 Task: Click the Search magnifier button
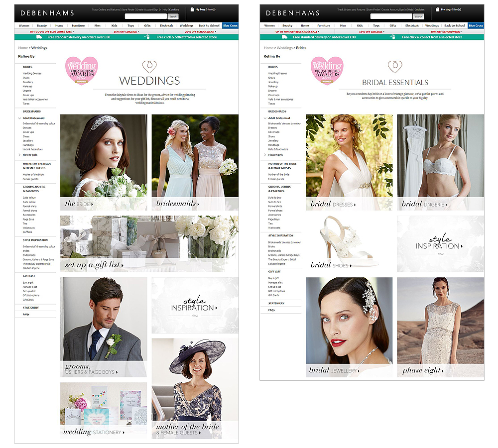click(173, 16)
